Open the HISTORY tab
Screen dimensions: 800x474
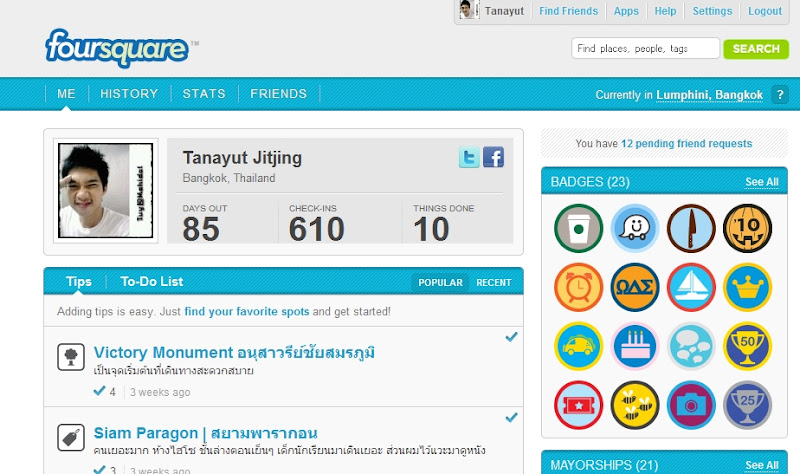129,94
